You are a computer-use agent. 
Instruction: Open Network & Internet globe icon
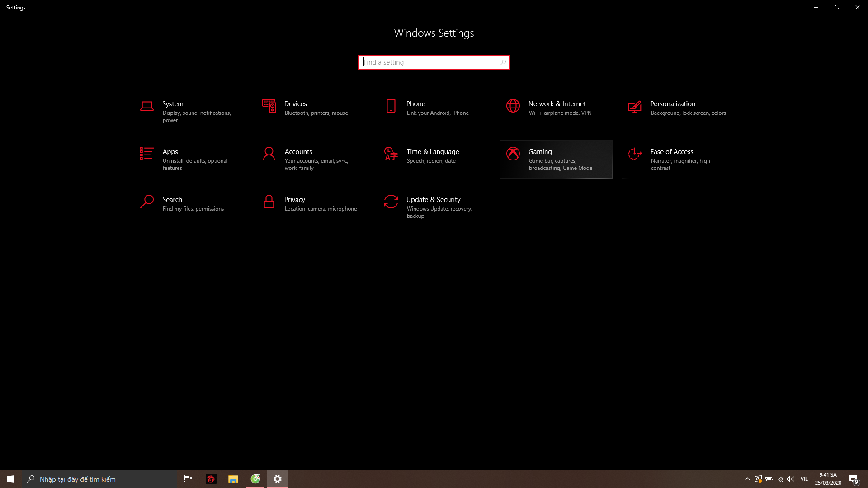pos(513,106)
